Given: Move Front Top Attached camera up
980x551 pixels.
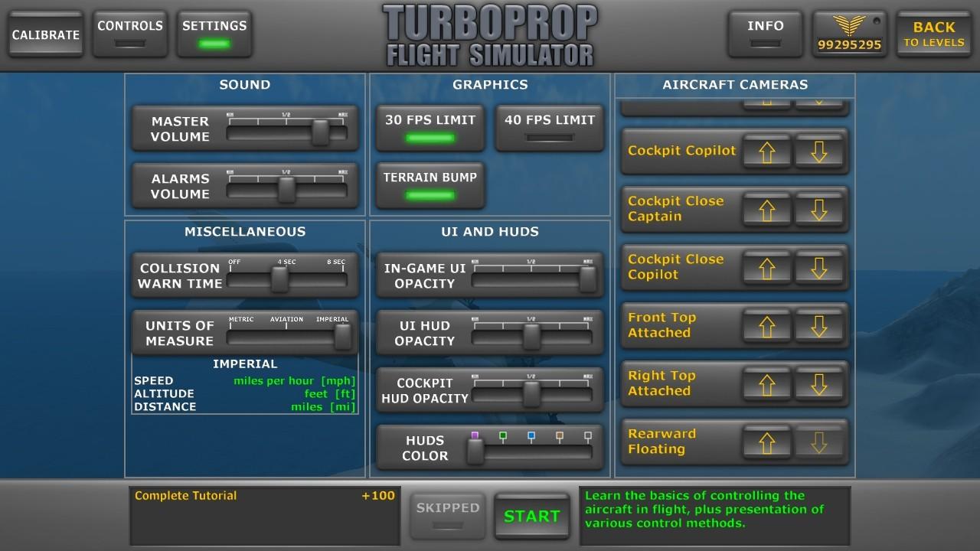Looking at the screenshot, I should point(766,326).
